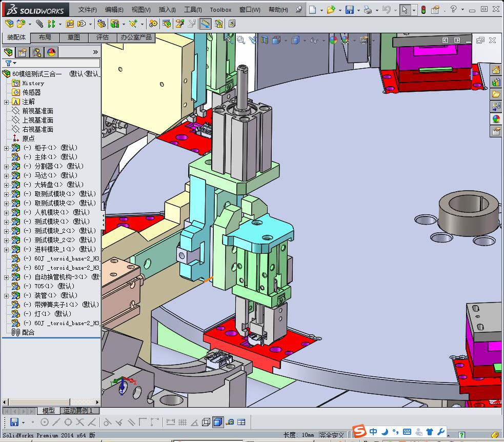This screenshot has height=442, width=504.
Task: Click the Zoom to Fit magnifier icon
Action: pos(229,39)
